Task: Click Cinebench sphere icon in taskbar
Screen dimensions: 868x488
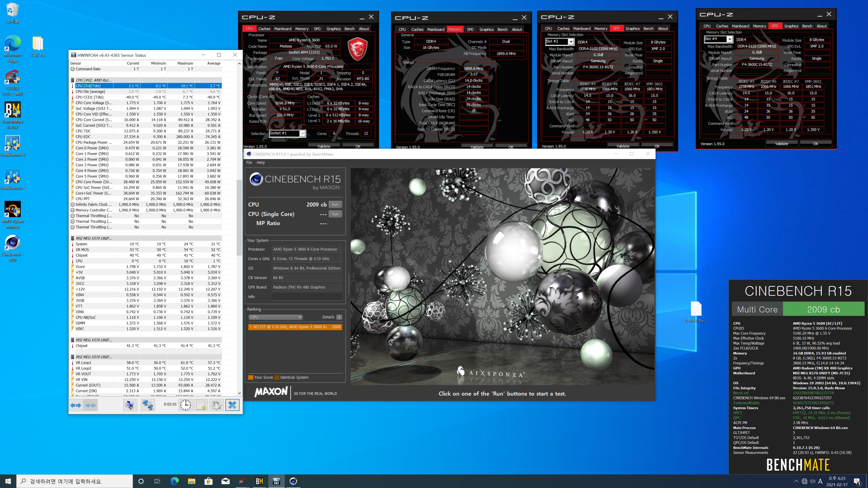Action: click(293, 481)
